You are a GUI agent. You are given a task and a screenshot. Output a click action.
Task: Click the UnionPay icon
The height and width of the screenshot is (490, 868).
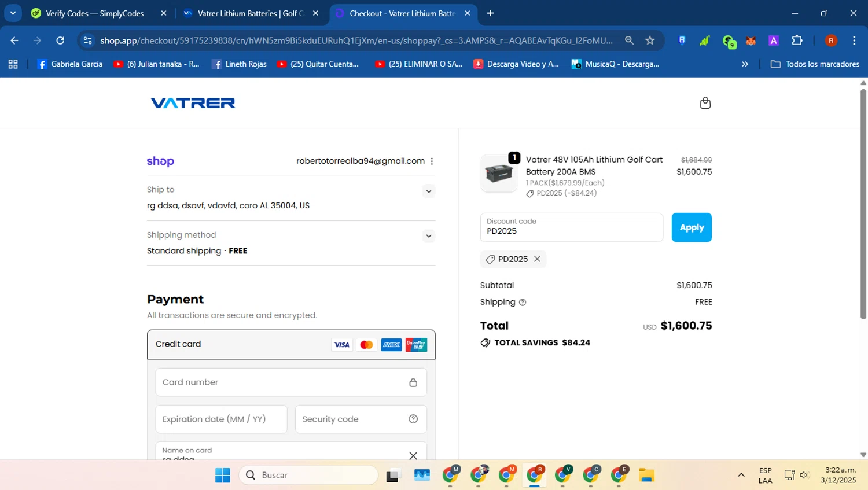click(x=416, y=345)
